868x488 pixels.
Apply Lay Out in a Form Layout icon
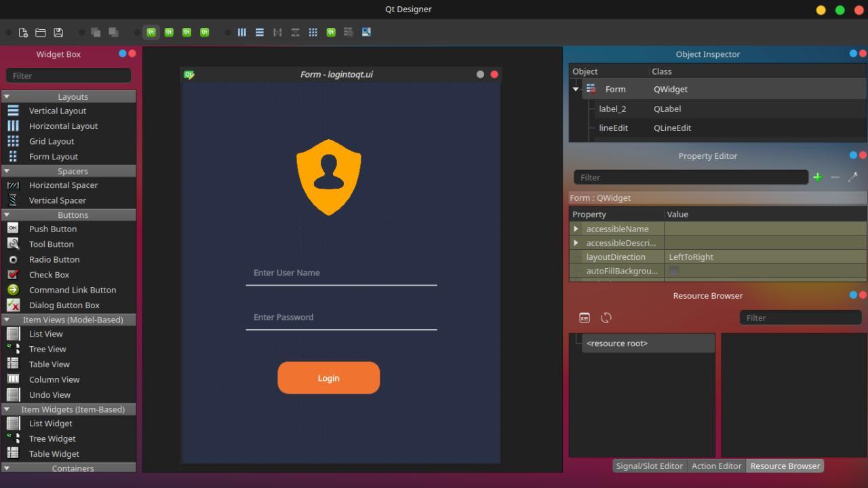point(331,32)
